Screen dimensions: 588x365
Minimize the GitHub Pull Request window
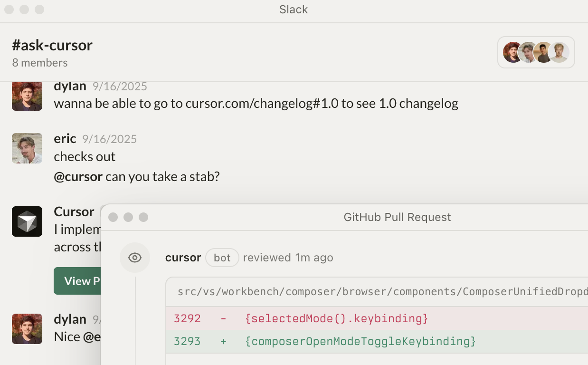(x=128, y=217)
